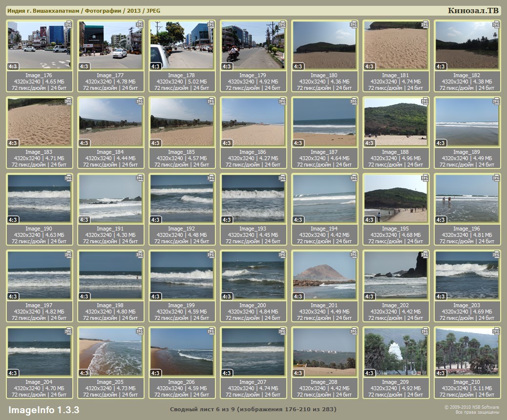Open the Image_209 white temple thumbnail

point(396,352)
